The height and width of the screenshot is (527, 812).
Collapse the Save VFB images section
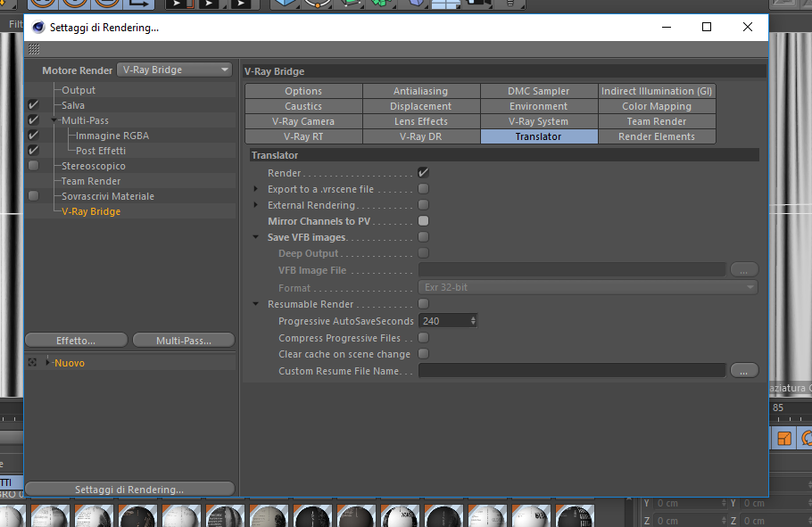coord(256,237)
